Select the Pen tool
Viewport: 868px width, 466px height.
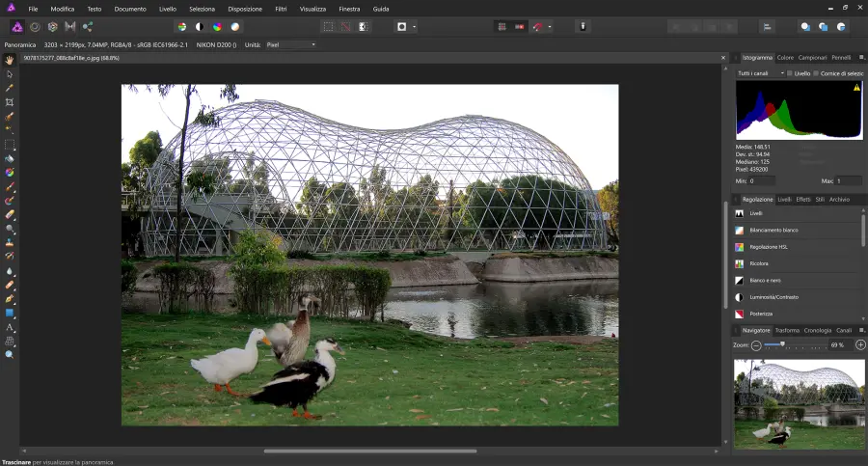[10, 299]
